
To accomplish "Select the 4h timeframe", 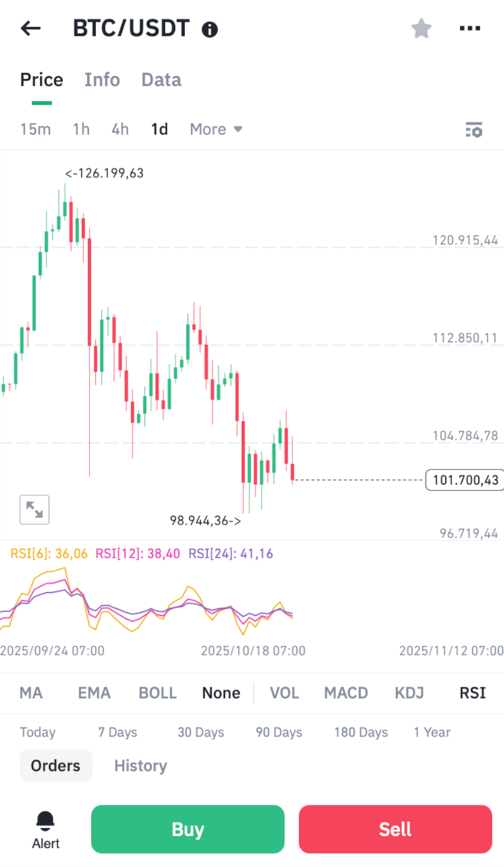I will [120, 129].
